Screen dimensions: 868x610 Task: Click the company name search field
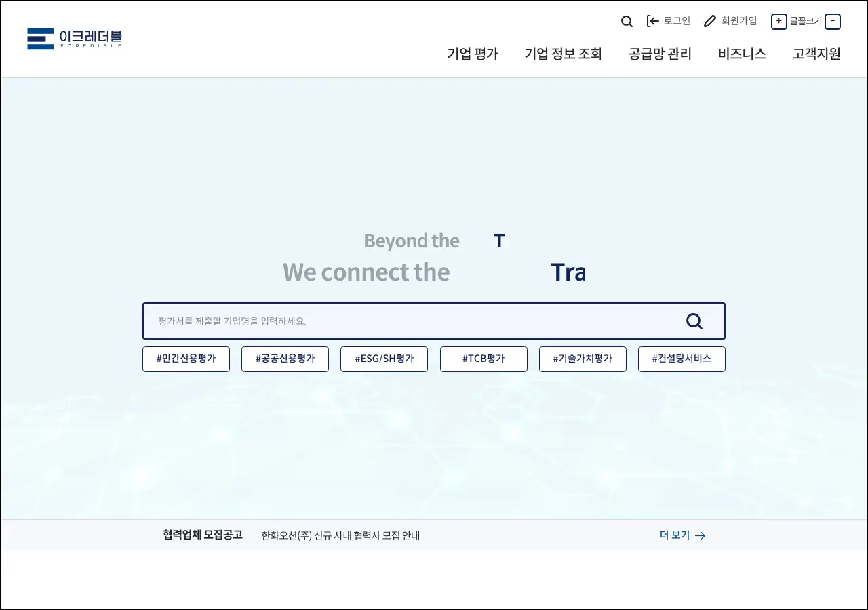[x=407, y=321]
